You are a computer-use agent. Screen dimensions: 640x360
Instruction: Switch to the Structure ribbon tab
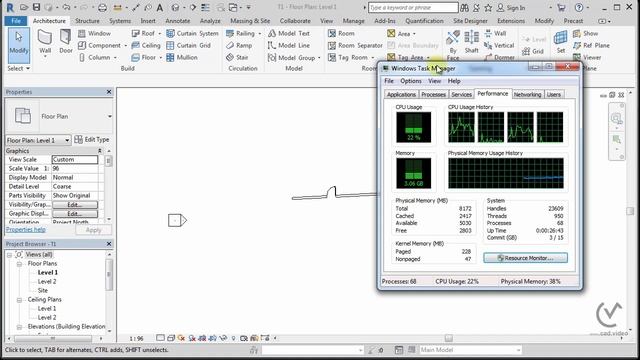(x=87, y=20)
